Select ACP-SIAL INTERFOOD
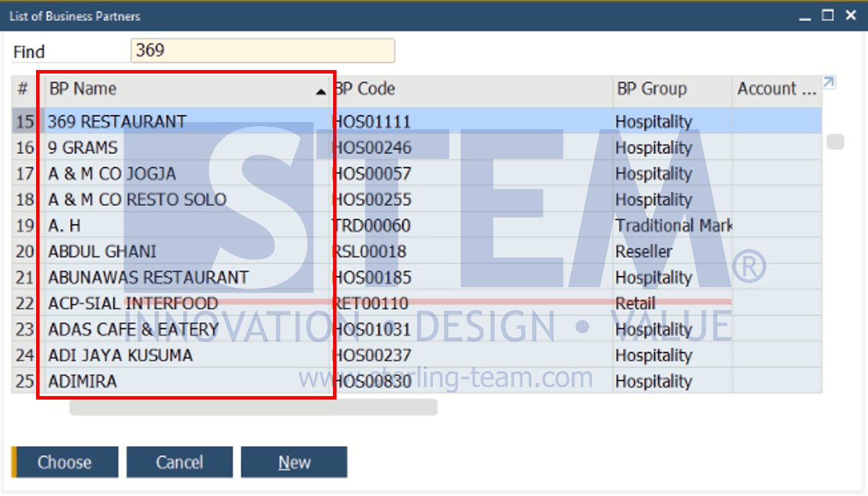This screenshot has width=868, height=496. (x=133, y=304)
